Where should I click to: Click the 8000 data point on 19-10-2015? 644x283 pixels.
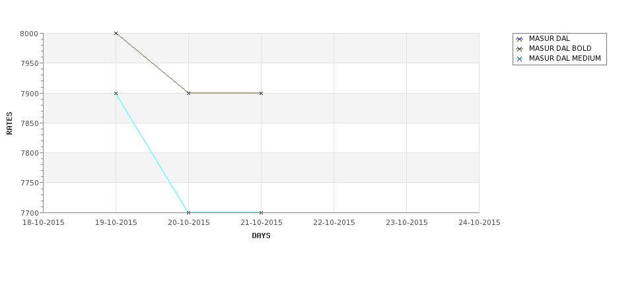(116, 33)
